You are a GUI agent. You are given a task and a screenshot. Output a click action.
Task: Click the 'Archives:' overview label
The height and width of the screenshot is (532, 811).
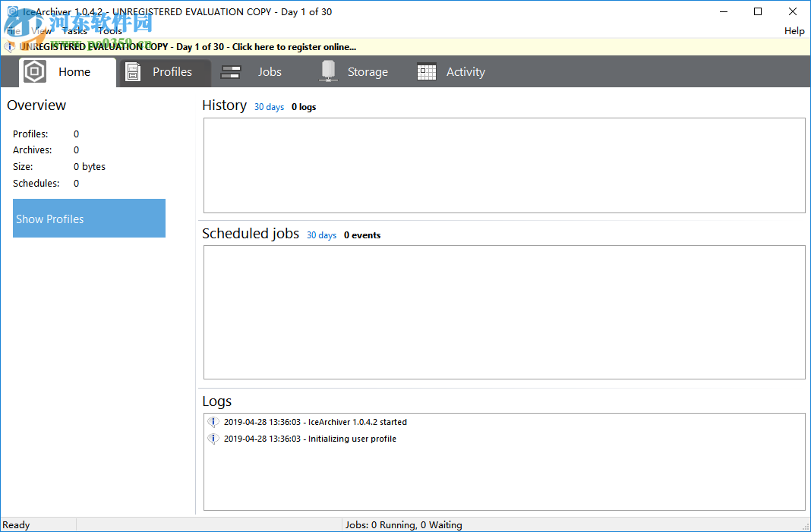(x=33, y=150)
